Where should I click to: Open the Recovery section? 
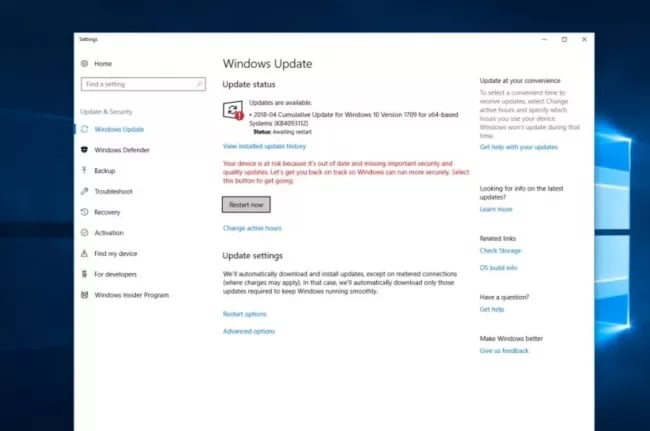(107, 212)
